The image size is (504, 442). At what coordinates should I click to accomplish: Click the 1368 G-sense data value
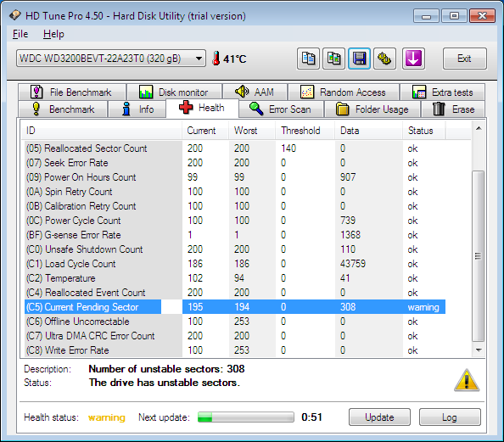click(x=350, y=235)
